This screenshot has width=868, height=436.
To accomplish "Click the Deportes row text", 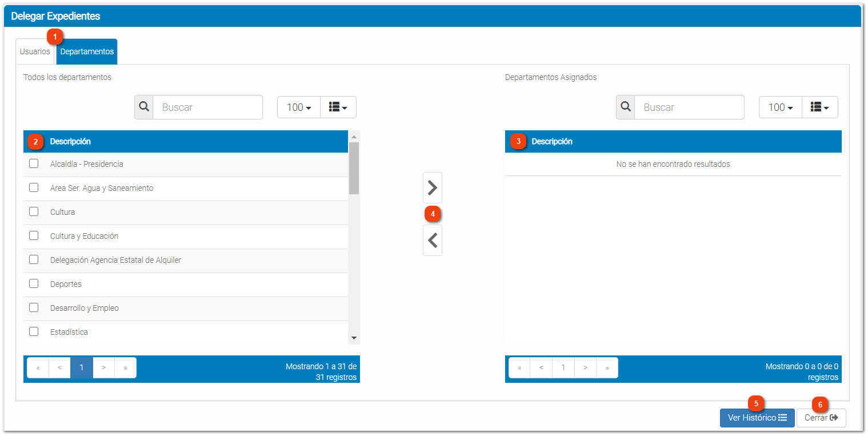I will coord(66,284).
